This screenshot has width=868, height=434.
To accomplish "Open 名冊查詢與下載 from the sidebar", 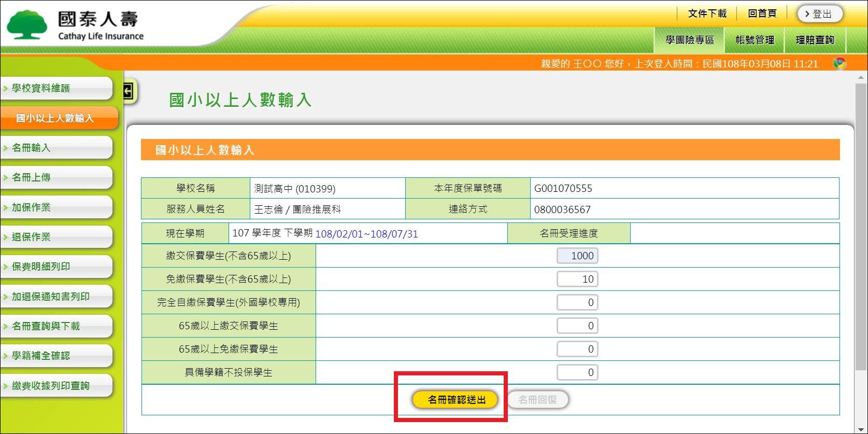I will click(x=56, y=326).
